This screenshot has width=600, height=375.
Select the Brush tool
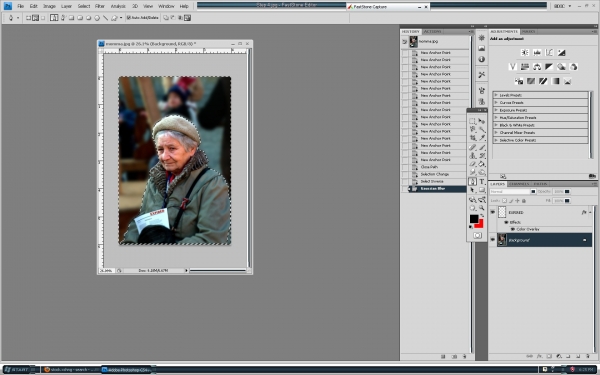pyautogui.click(x=482, y=147)
